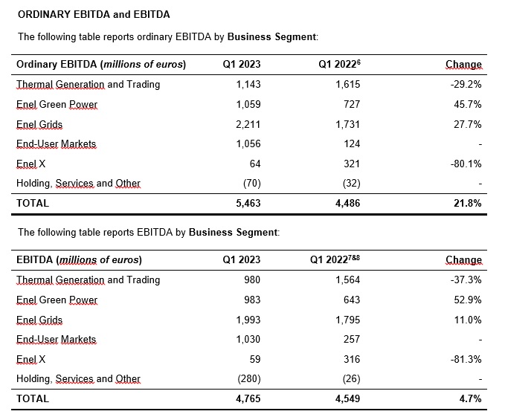Click EBITDA value 643
This screenshot has width=505, height=420.
[x=352, y=300]
